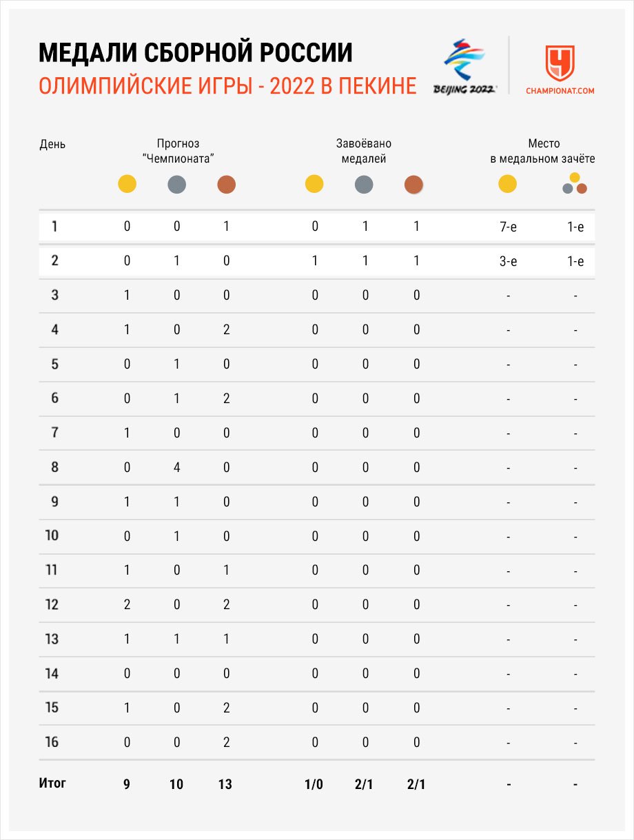Click the title МЕДАЛИ СБОРНОЙ РОССИИ
Screen dimensions: 634x840
pyautogui.click(x=196, y=54)
